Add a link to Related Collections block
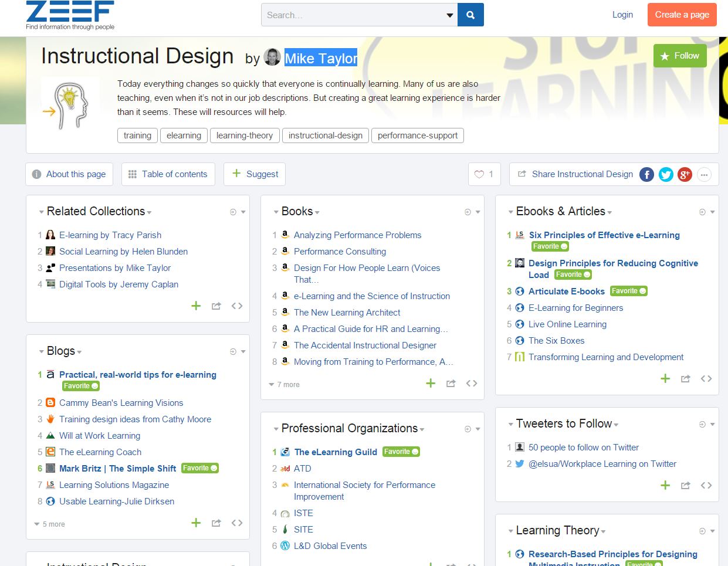 tap(196, 306)
